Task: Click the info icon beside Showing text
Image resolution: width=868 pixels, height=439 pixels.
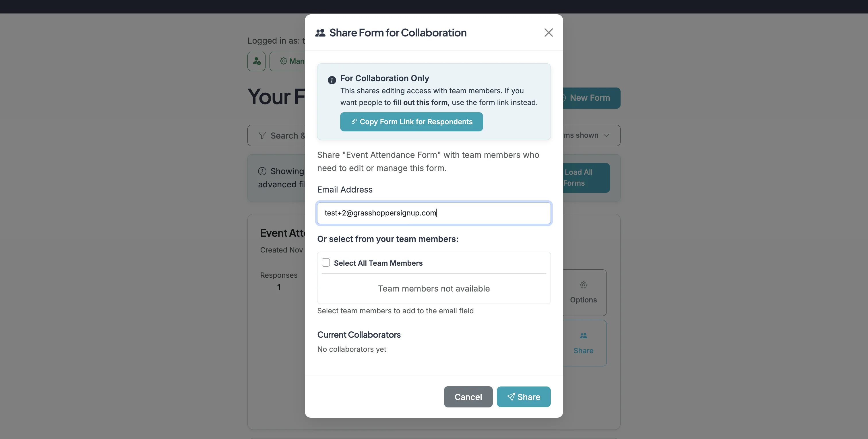Action: [x=262, y=171]
